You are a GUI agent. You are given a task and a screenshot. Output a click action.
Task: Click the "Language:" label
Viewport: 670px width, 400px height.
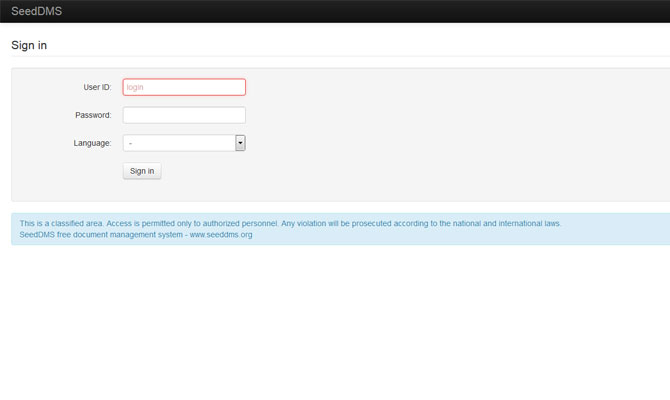pyautogui.click(x=92, y=143)
